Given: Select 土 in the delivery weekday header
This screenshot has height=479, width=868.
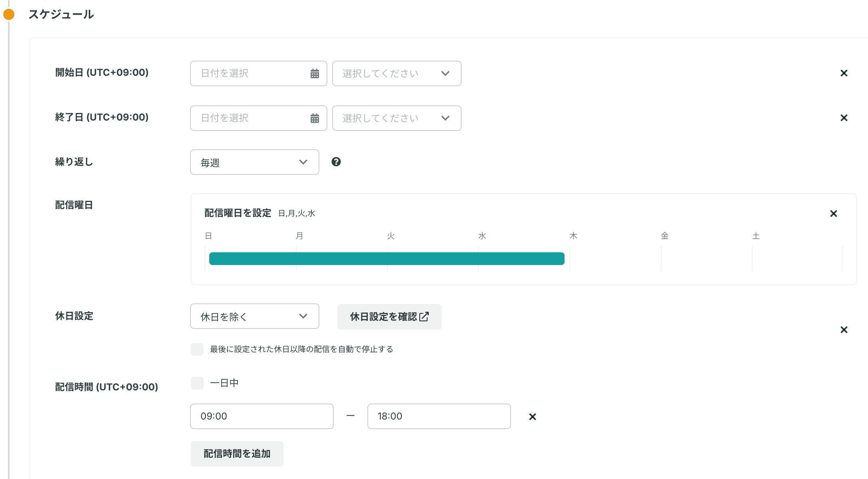Looking at the screenshot, I should click(757, 236).
